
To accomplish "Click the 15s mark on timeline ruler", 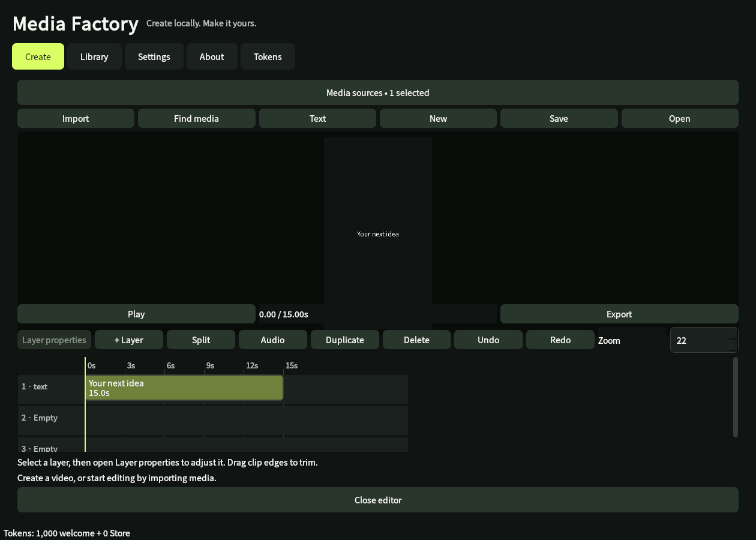I will click(292, 365).
